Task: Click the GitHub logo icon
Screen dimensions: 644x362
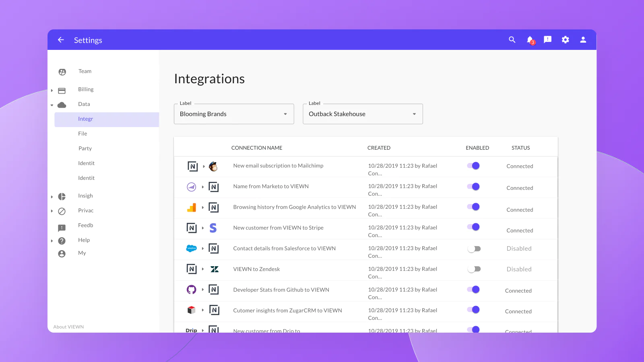Action: tap(192, 290)
